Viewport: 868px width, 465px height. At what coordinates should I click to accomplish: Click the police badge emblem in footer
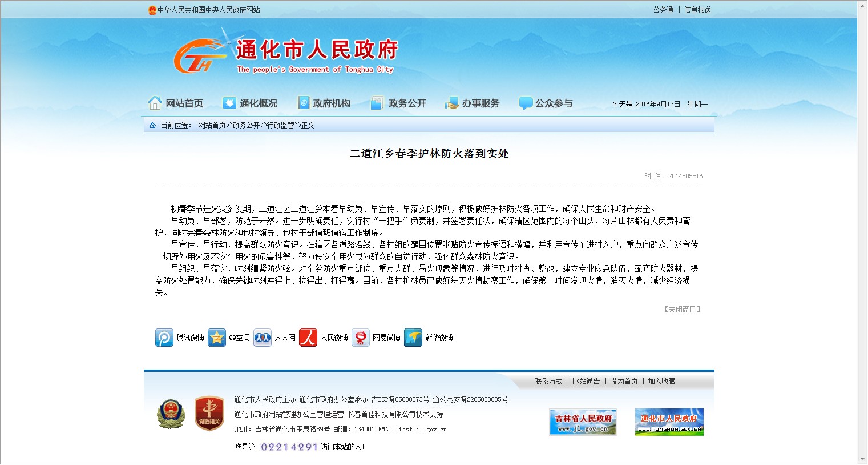pos(171,414)
